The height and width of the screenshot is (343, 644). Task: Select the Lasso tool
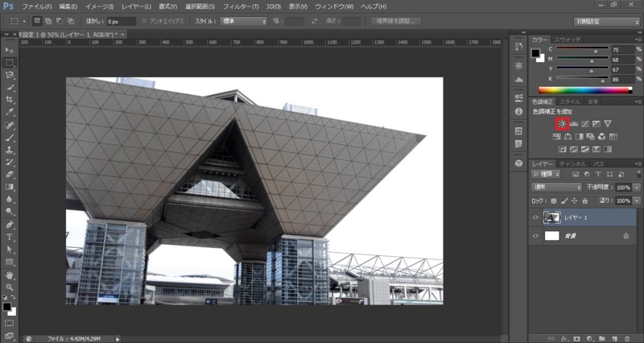[x=10, y=75]
